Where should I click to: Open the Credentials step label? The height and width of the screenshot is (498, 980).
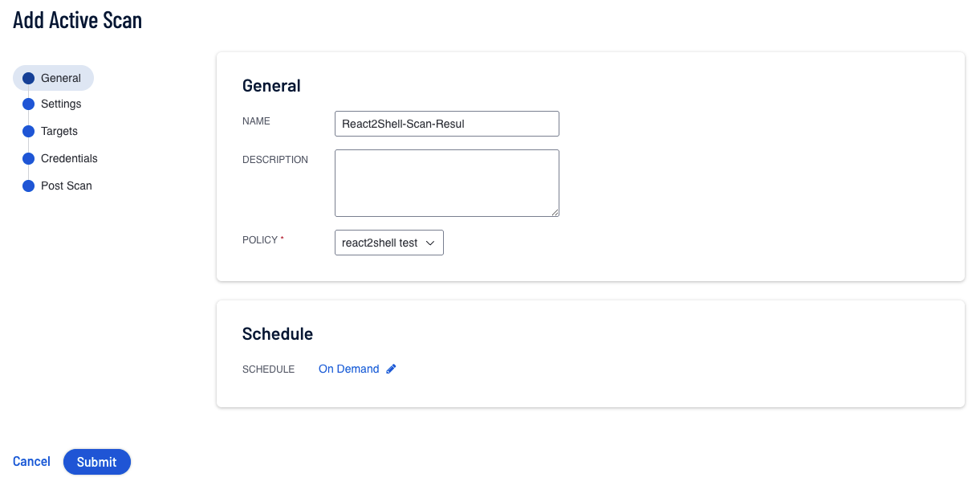click(x=69, y=159)
